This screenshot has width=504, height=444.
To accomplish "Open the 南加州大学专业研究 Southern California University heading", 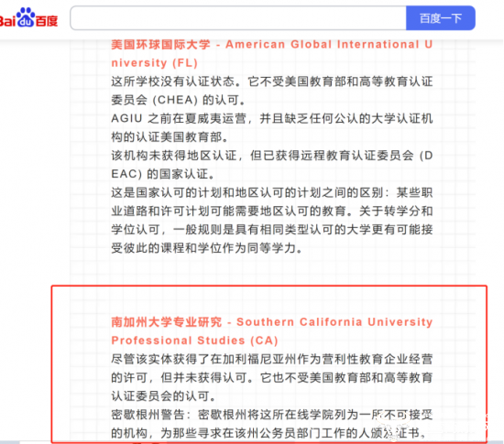I will point(271,321).
